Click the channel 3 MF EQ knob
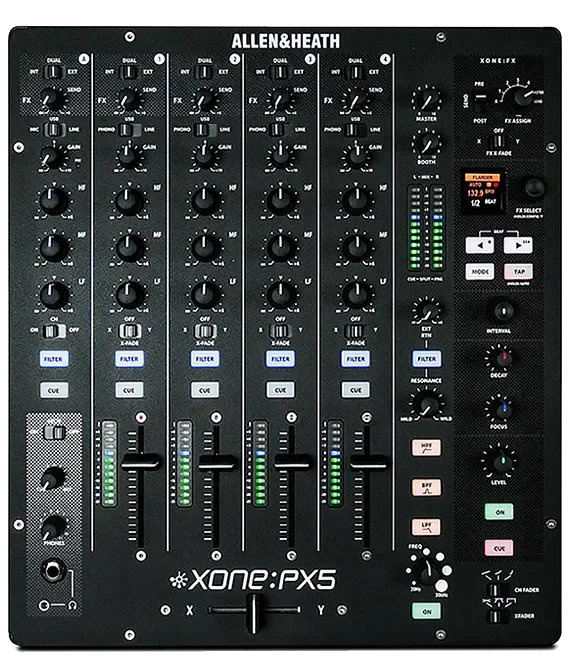 [280, 247]
